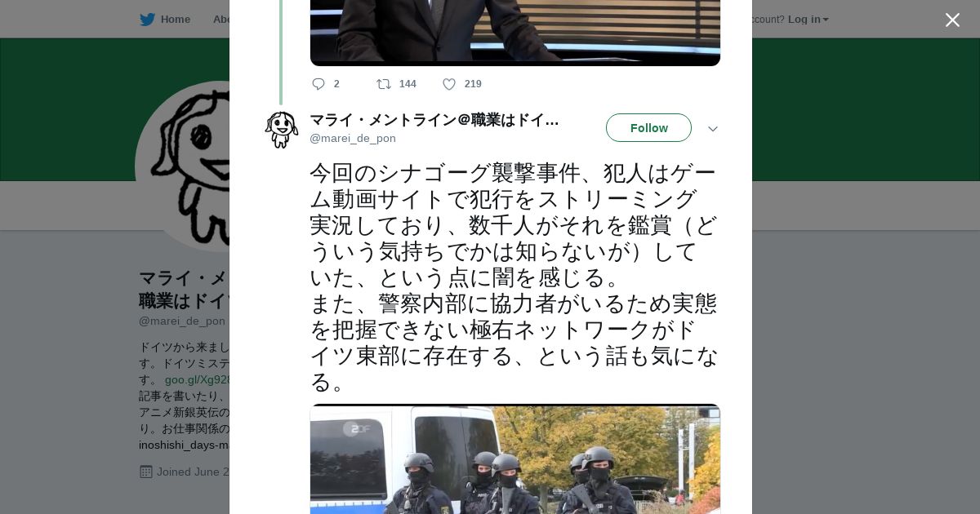The width and height of the screenshot is (980, 514).
Task: Click the heart like icon
Action: click(x=449, y=84)
